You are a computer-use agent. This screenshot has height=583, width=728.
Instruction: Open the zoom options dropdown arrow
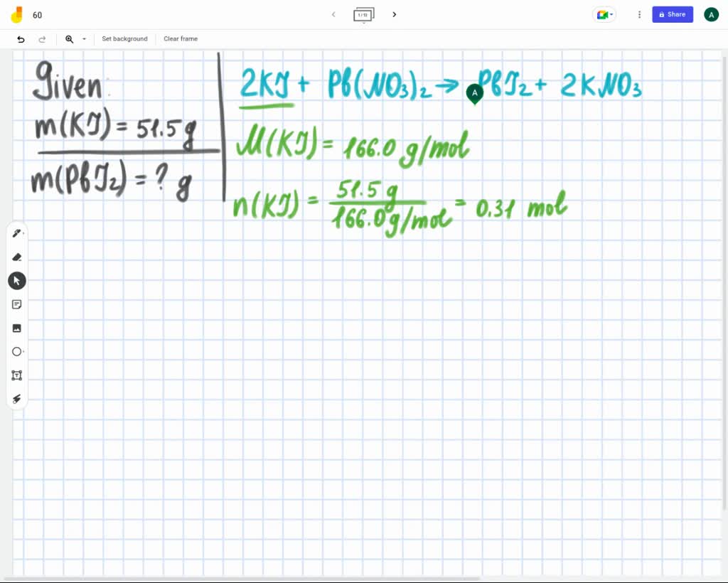83,39
